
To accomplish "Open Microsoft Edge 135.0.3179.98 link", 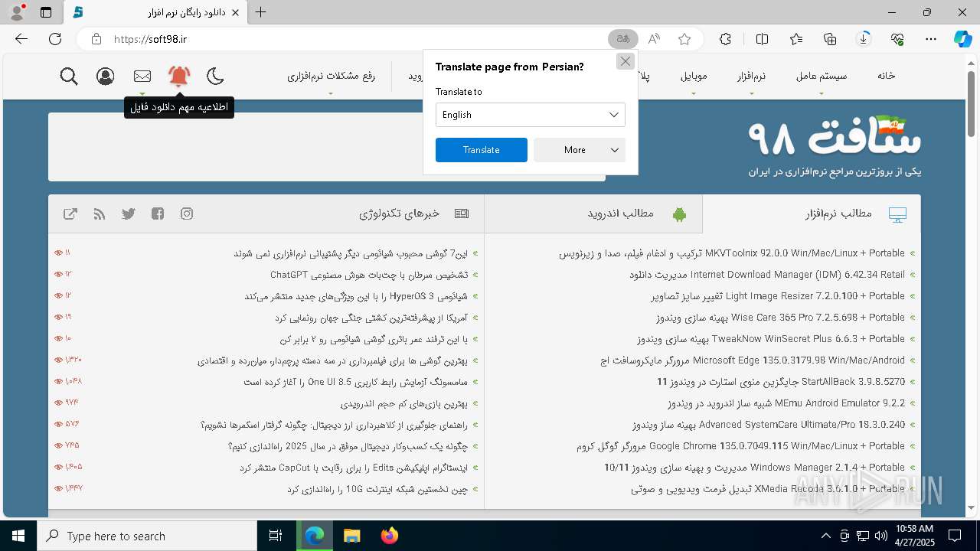I will tap(753, 360).
